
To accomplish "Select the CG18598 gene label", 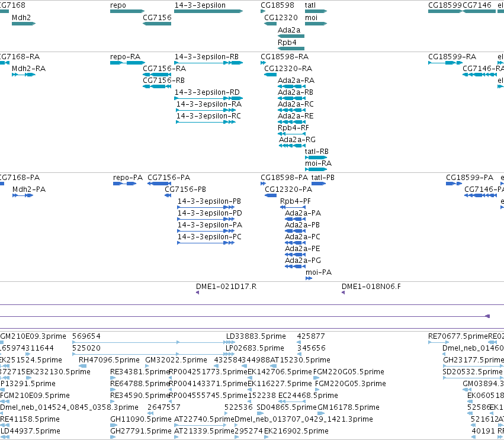I will coord(277,5).
